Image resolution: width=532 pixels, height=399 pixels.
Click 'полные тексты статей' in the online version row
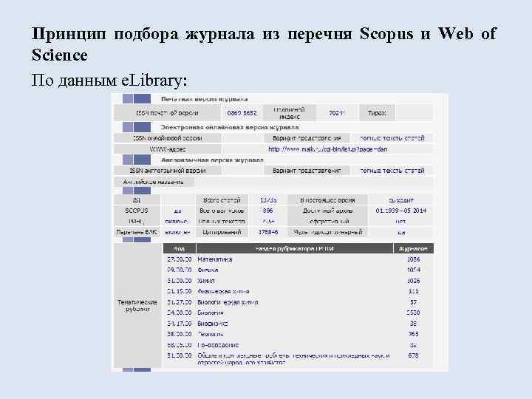pos(392,138)
